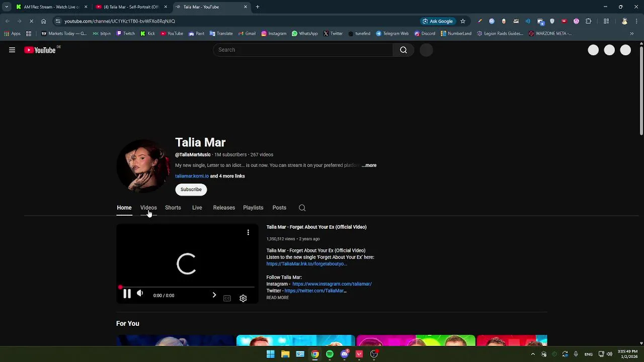
Task: Open the Twitch bookmark
Action: (x=126, y=34)
